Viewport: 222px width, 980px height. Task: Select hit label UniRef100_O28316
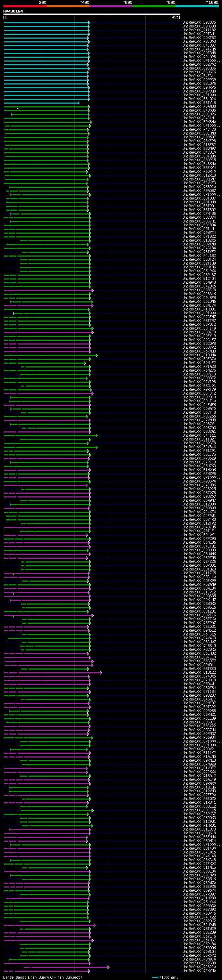pos(199,294)
